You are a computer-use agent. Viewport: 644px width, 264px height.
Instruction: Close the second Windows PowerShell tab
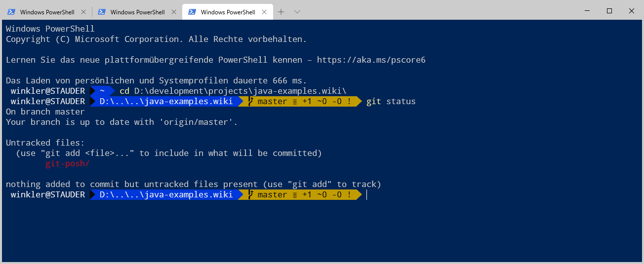coord(173,12)
